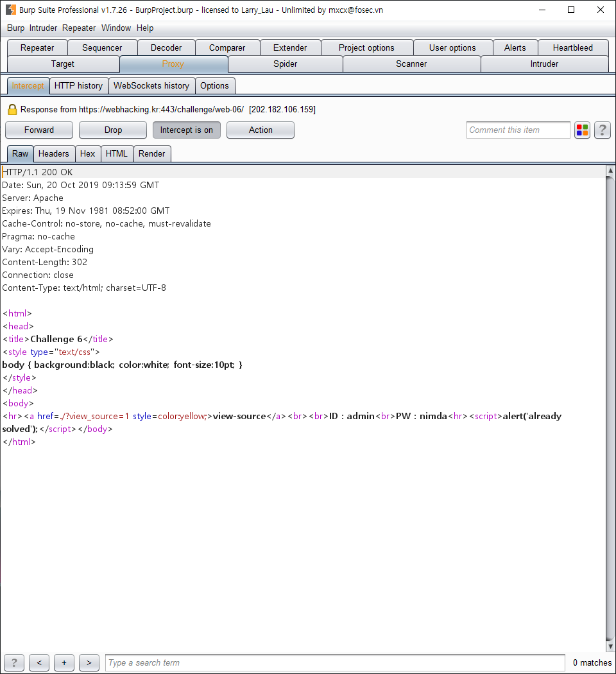
Task: Drop the intercepted response
Action: [x=113, y=130]
